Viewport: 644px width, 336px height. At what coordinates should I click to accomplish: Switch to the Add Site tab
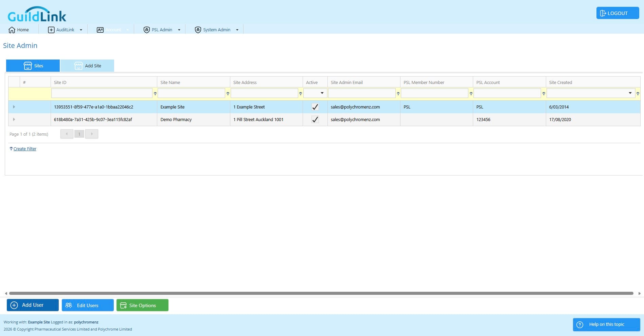87,66
